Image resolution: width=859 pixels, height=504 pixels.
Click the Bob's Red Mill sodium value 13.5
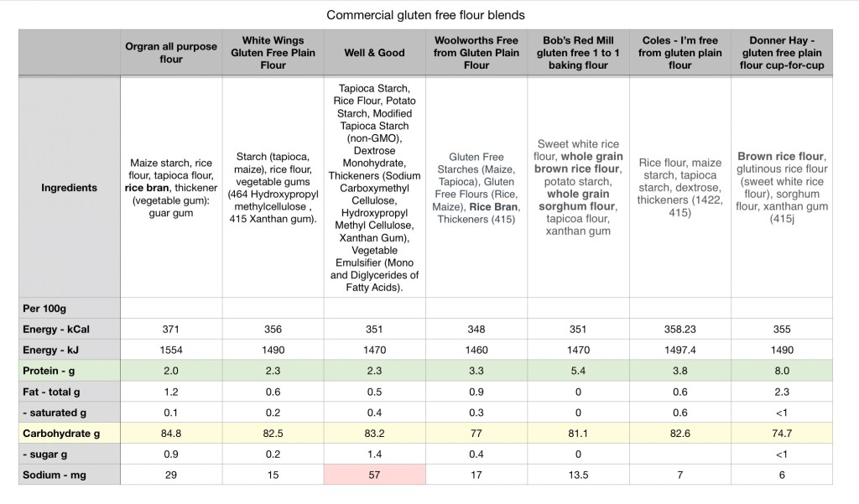[x=578, y=475]
